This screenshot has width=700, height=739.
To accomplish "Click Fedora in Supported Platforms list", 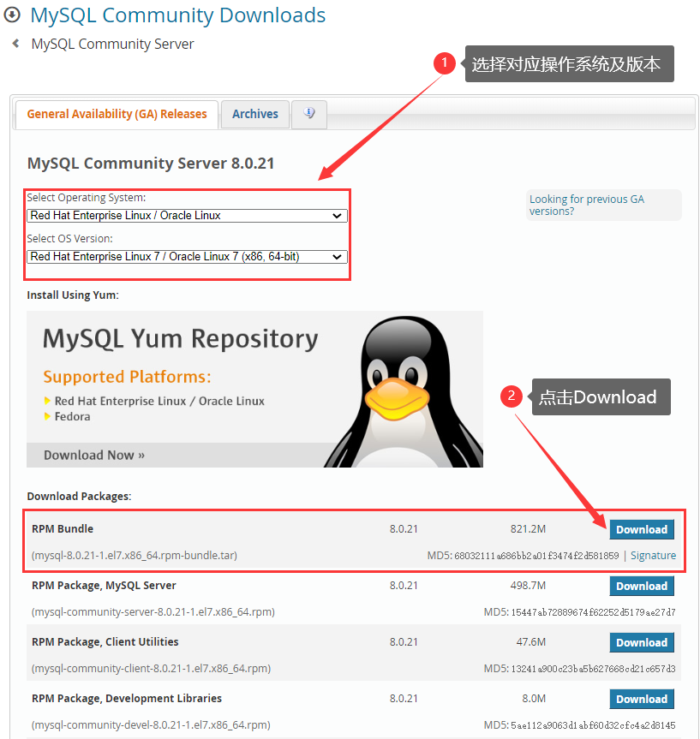I will [x=72, y=417].
